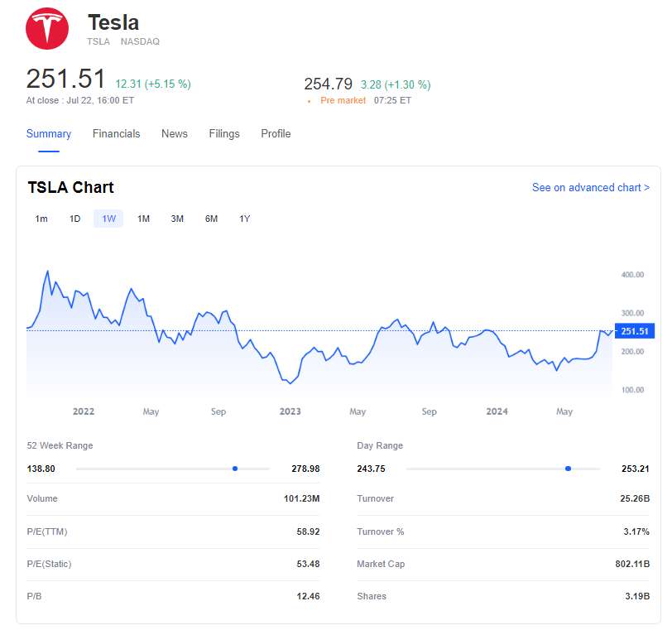Click the Pre market orange dot indicator
Image resolution: width=672 pixels, height=630 pixels.
tap(309, 101)
